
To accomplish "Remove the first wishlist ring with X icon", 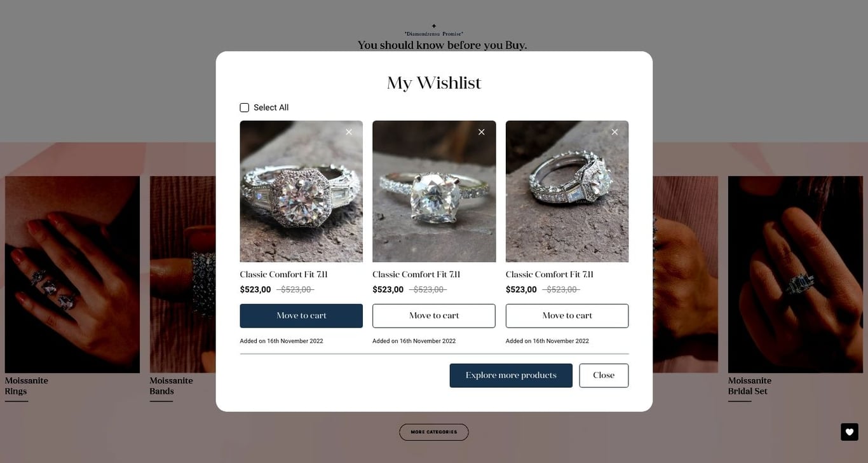I will pos(349,132).
